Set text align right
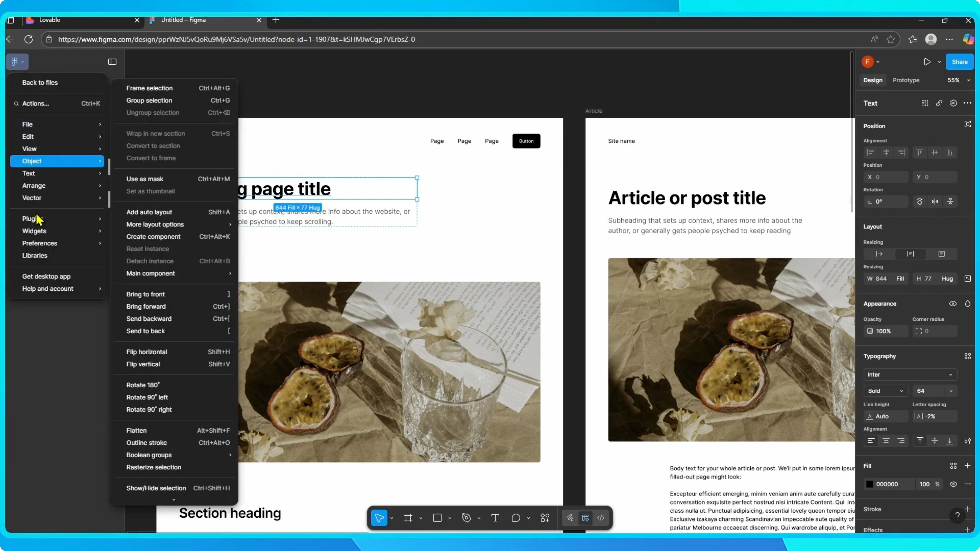The width and height of the screenshot is (980, 551). pos(901,441)
